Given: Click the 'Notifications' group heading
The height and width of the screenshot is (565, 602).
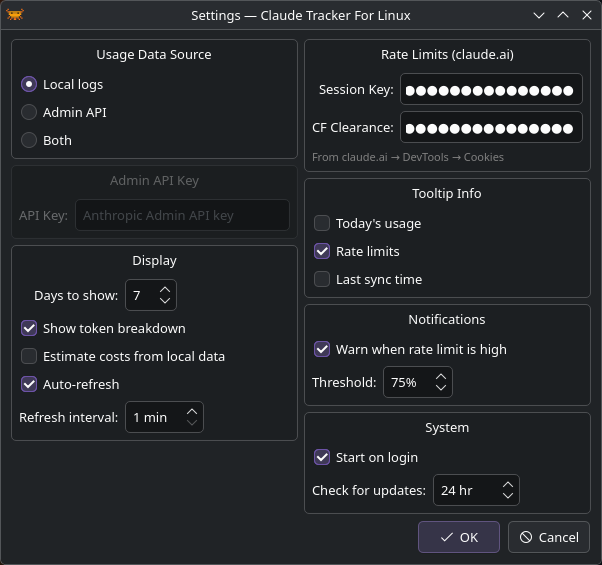Looking at the screenshot, I should pos(447,319).
